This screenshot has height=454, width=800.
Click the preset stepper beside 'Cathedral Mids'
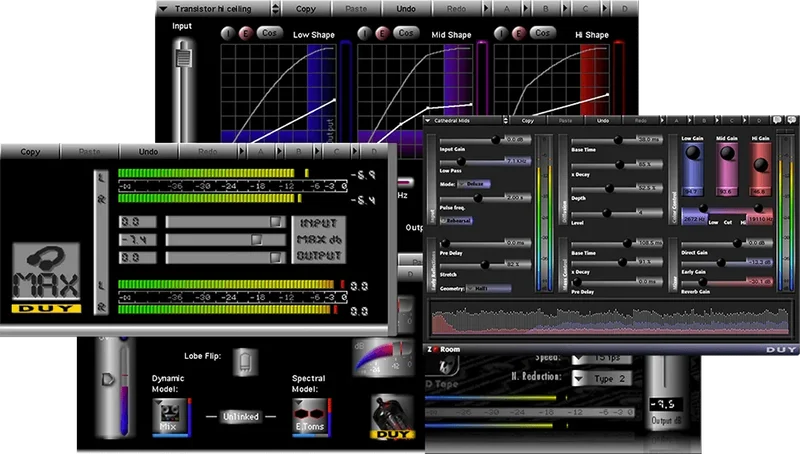[x=505, y=120]
